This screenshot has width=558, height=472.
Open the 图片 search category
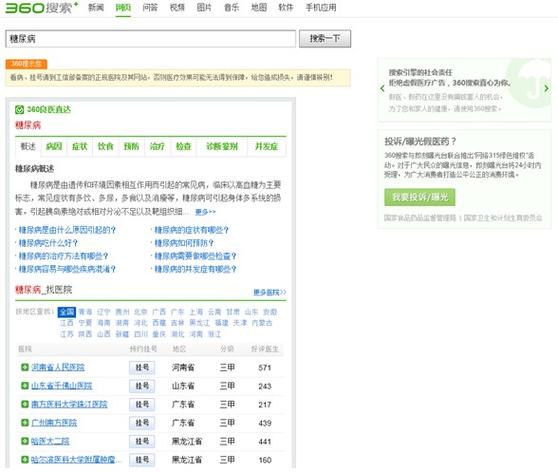click(204, 7)
